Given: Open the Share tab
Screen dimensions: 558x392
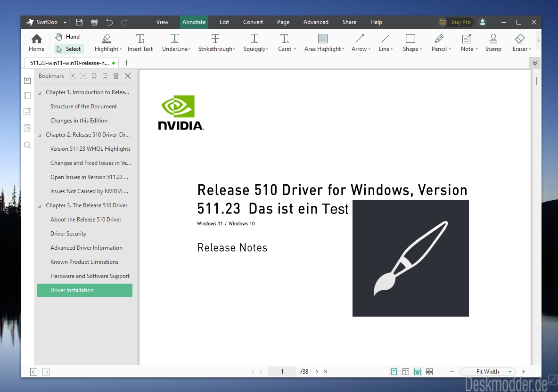Looking at the screenshot, I should click(350, 22).
